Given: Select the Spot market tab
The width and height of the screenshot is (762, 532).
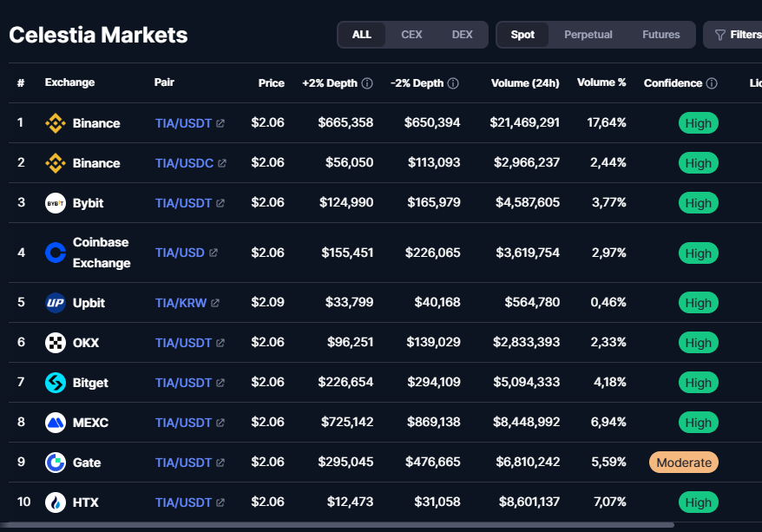Looking at the screenshot, I should [x=522, y=35].
